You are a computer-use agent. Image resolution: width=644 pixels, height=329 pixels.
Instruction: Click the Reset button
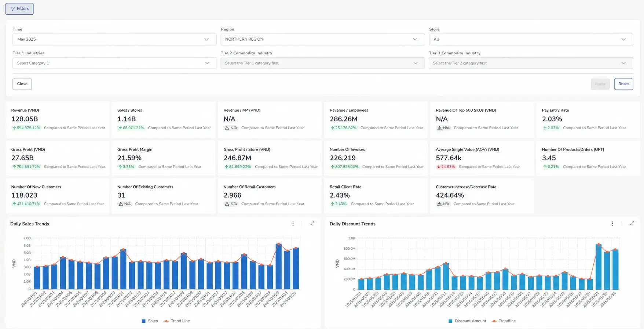tap(623, 84)
